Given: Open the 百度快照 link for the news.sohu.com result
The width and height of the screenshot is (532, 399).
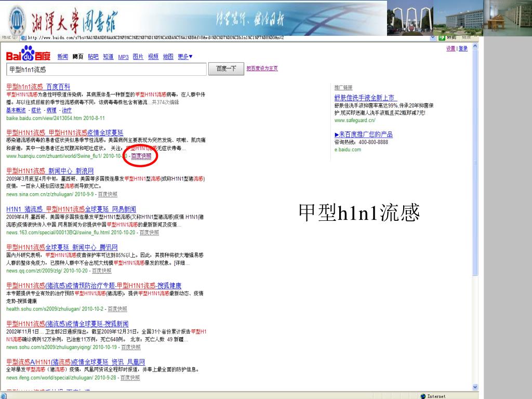Looking at the screenshot, I should (x=130, y=348).
